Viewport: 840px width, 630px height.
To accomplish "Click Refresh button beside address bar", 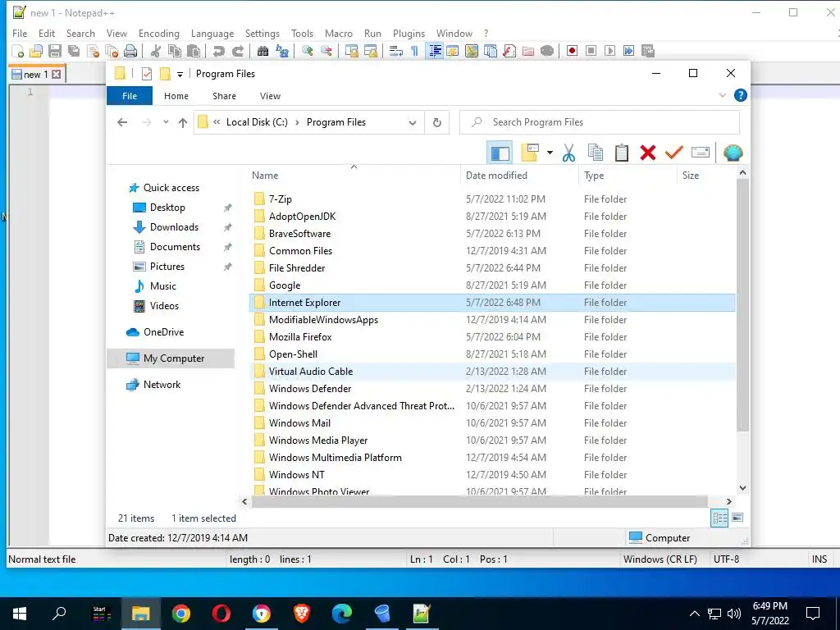I will [x=437, y=123].
